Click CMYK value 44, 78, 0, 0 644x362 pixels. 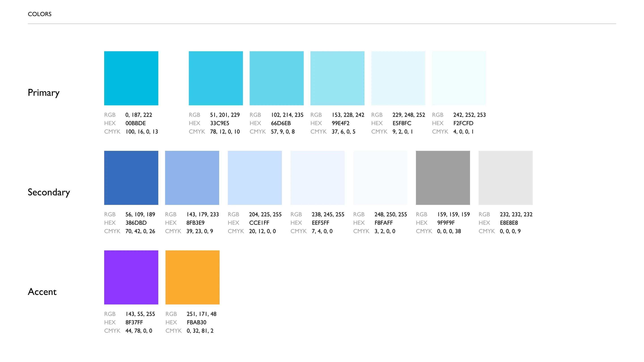(139, 331)
